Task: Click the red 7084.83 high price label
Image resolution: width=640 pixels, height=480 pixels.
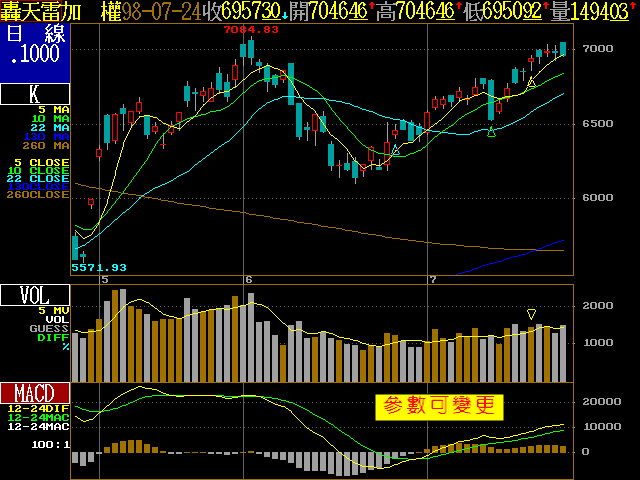Action: pyautogui.click(x=251, y=30)
